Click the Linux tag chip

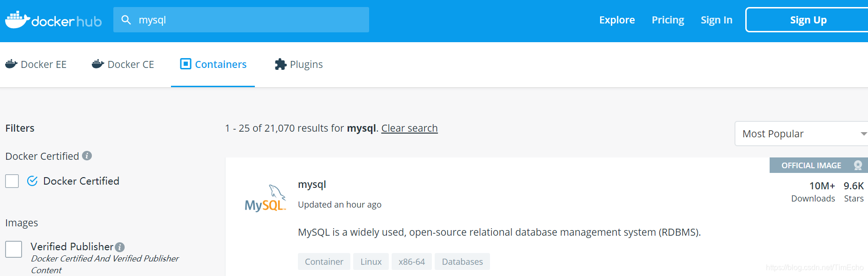[371, 261]
